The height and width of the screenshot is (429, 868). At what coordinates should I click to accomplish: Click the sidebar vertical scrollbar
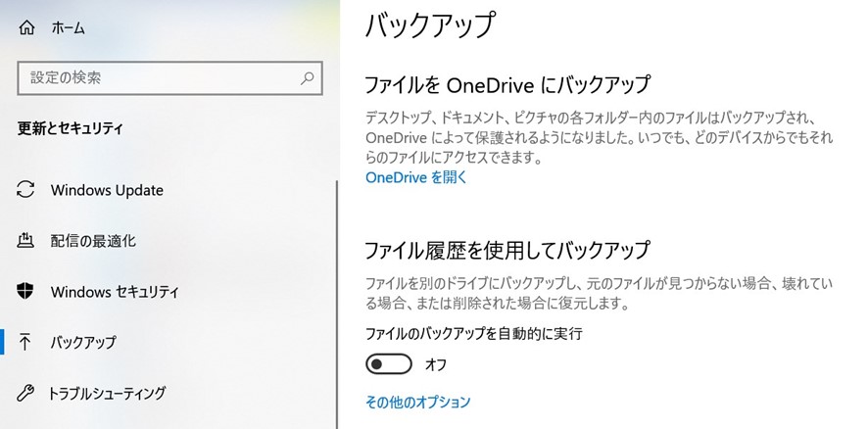(x=337, y=305)
